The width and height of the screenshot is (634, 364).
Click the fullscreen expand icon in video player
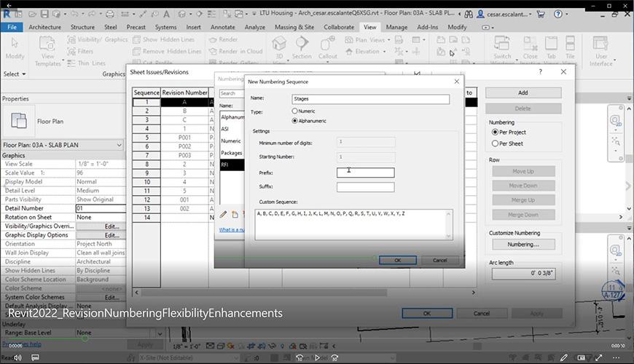click(599, 357)
